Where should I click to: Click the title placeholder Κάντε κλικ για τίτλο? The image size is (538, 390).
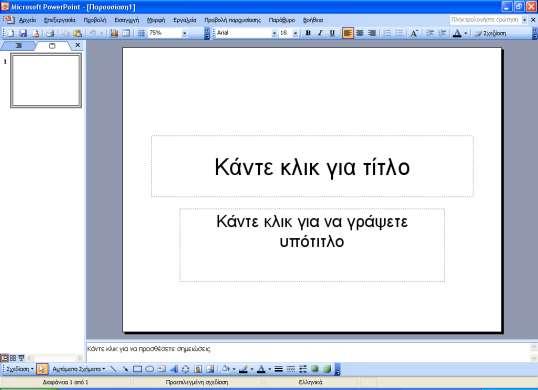pos(312,166)
